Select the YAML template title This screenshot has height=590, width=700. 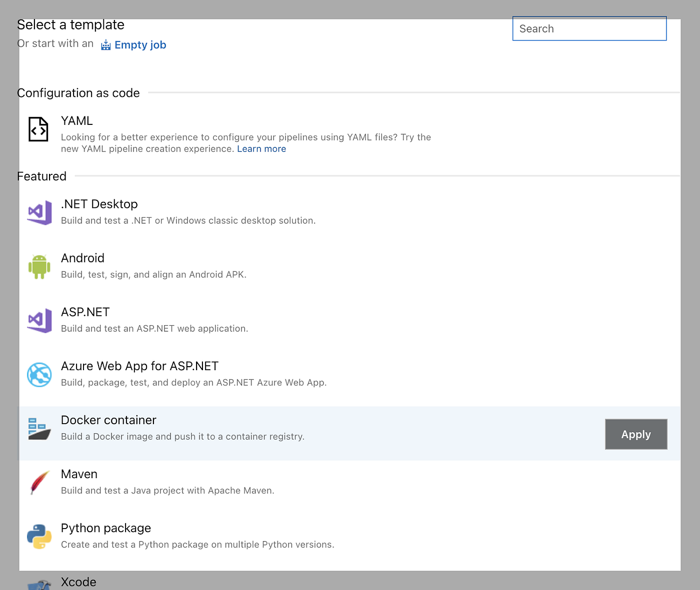tap(77, 121)
